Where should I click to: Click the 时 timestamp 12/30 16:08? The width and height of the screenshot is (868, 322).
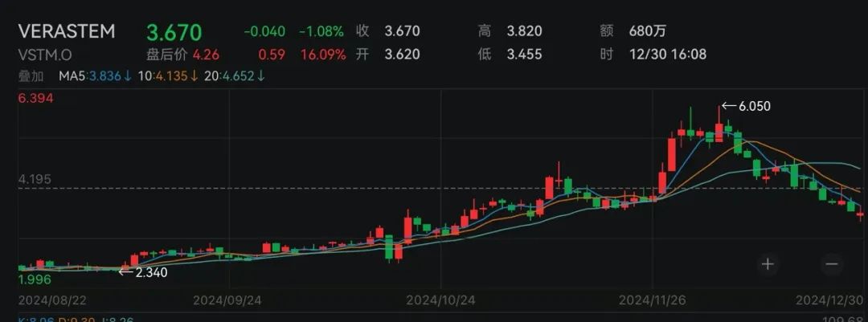(x=668, y=55)
